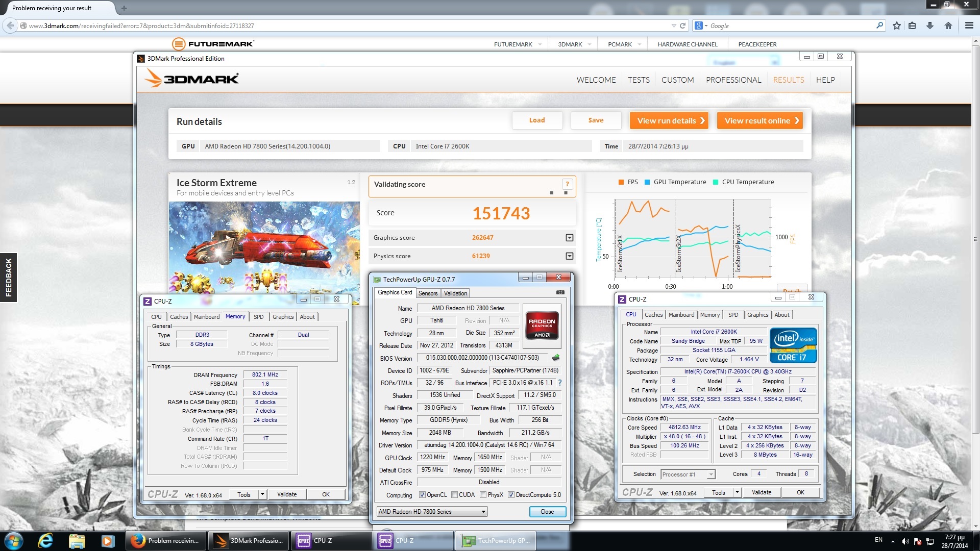Click Close button in GPU-Z
This screenshot has width=980, height=551.
[547, 512]
